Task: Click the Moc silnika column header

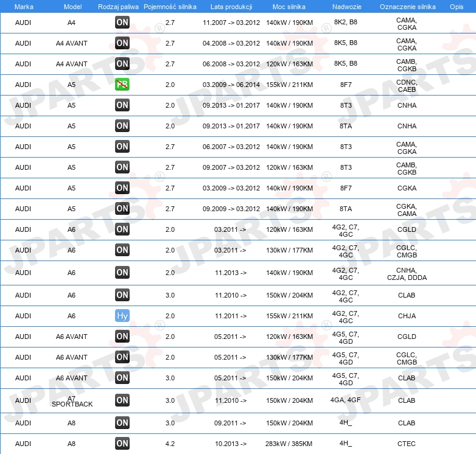Action: (x=289, y=7)
